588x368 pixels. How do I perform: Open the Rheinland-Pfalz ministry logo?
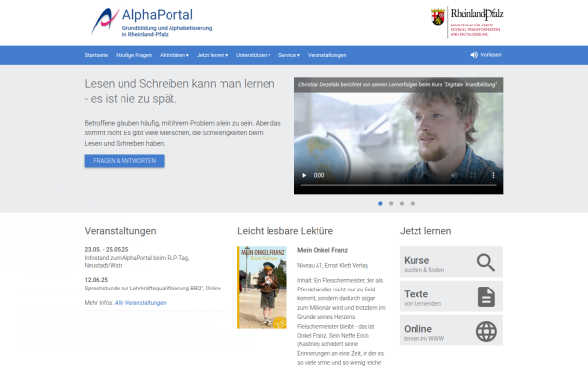coord(466,23)
